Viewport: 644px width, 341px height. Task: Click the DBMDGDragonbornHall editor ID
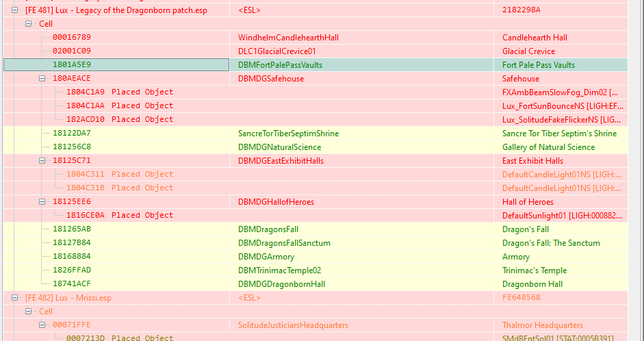282,284
